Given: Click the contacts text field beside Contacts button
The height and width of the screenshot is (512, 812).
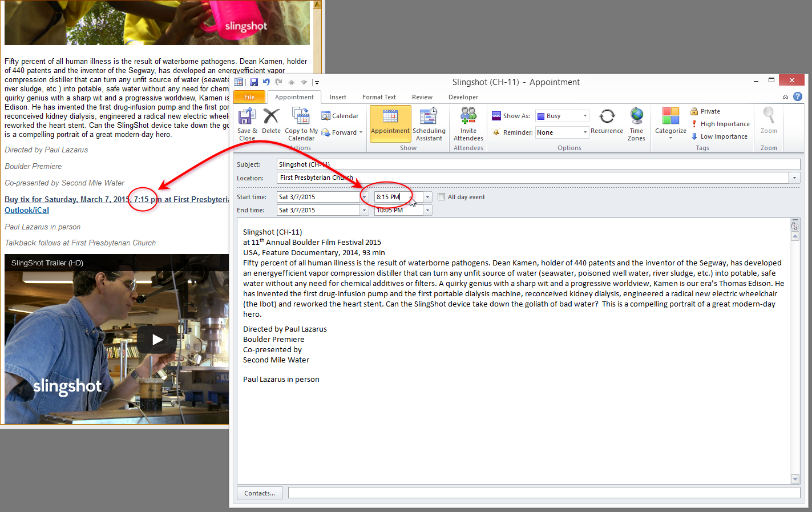Looking at the screenshot, I should pyautogui.click(x=544, y=493).
